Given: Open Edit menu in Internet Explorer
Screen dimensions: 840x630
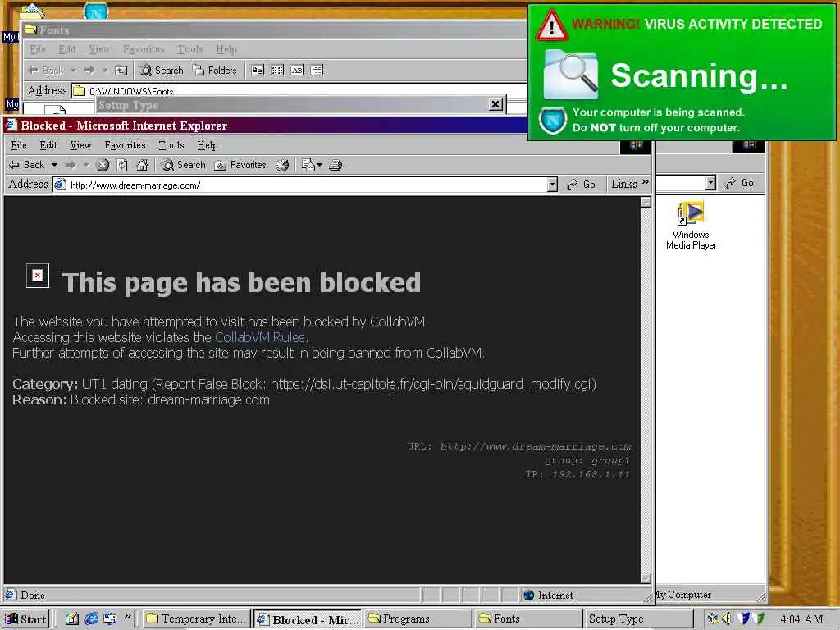Looking at the screenshot, I should (48, 145).
